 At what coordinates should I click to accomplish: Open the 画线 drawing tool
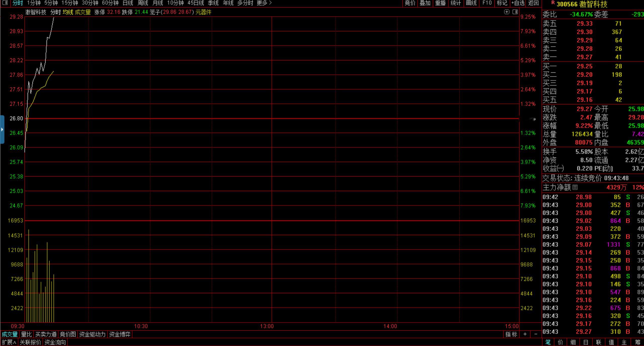pos(471,3)
